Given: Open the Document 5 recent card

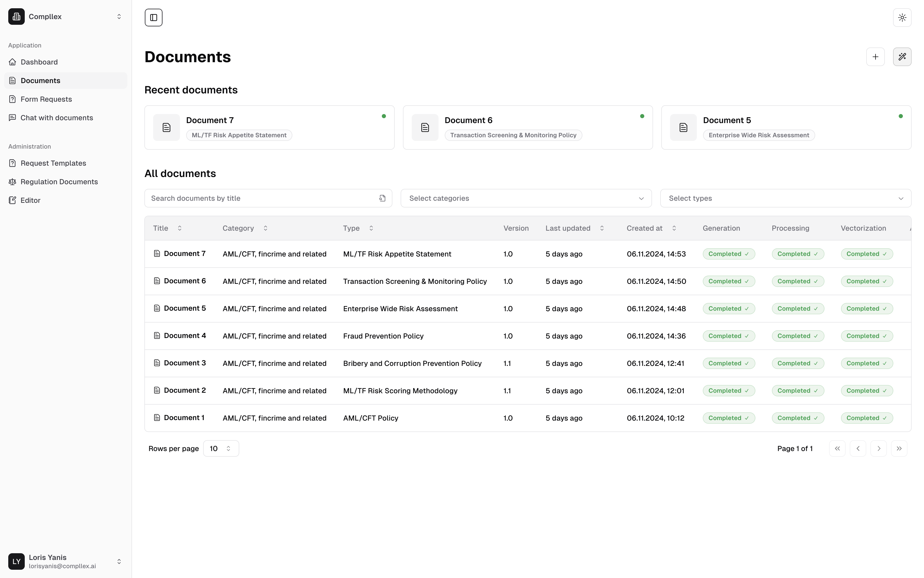Looking at the screenshot, I should click(786, 127).
